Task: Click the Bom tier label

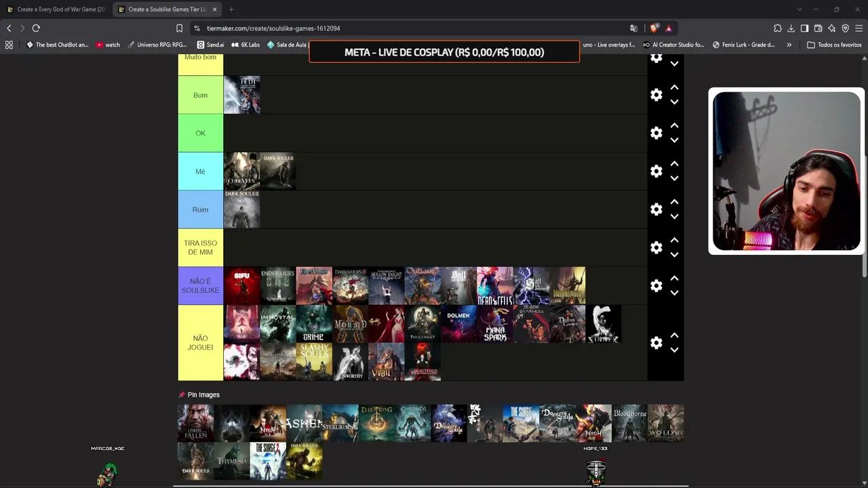Action: pyautogui.click(x=200, y=95)
